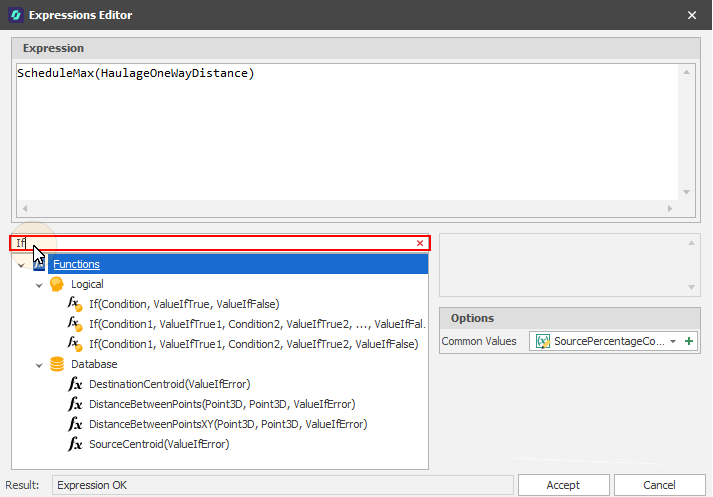Click fx icon beside DistanceBetweenPointsXY
Screen dimensions: 713x497
click(75, 424)
